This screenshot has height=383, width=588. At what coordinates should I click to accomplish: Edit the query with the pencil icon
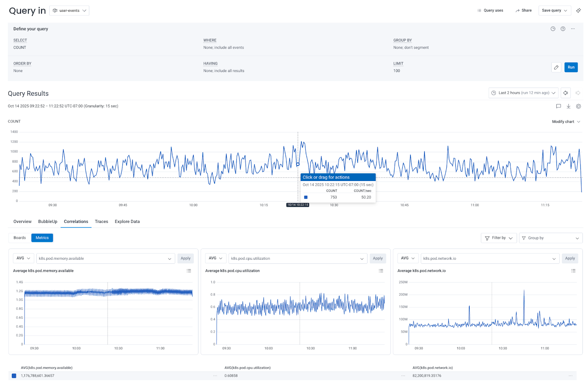pyautogui.click(x=556, y=67)
